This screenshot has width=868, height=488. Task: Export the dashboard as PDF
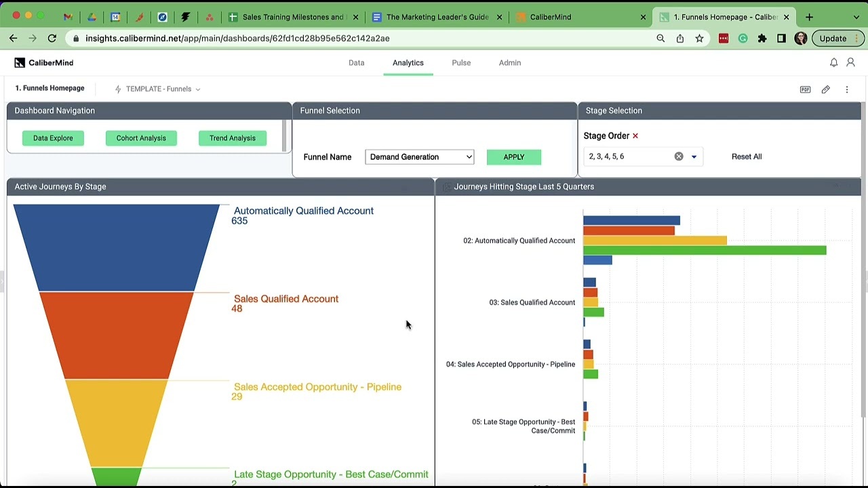(805, 89)
